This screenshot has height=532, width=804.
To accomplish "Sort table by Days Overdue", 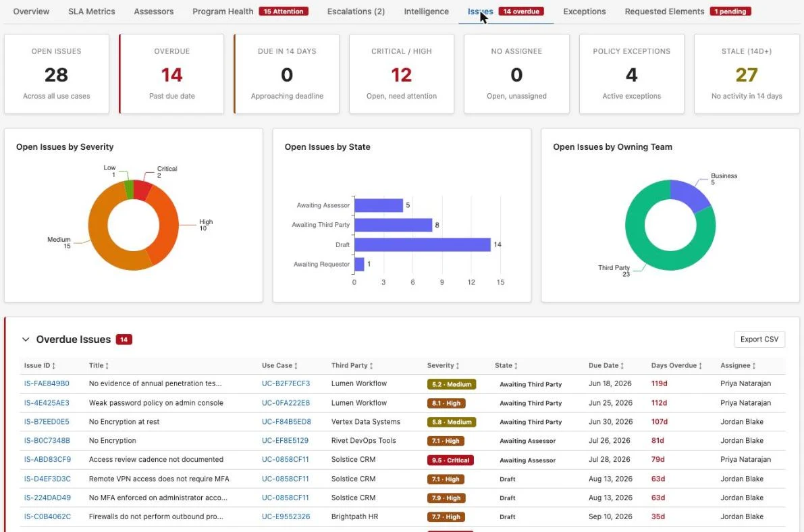I will tap(676, 365).
